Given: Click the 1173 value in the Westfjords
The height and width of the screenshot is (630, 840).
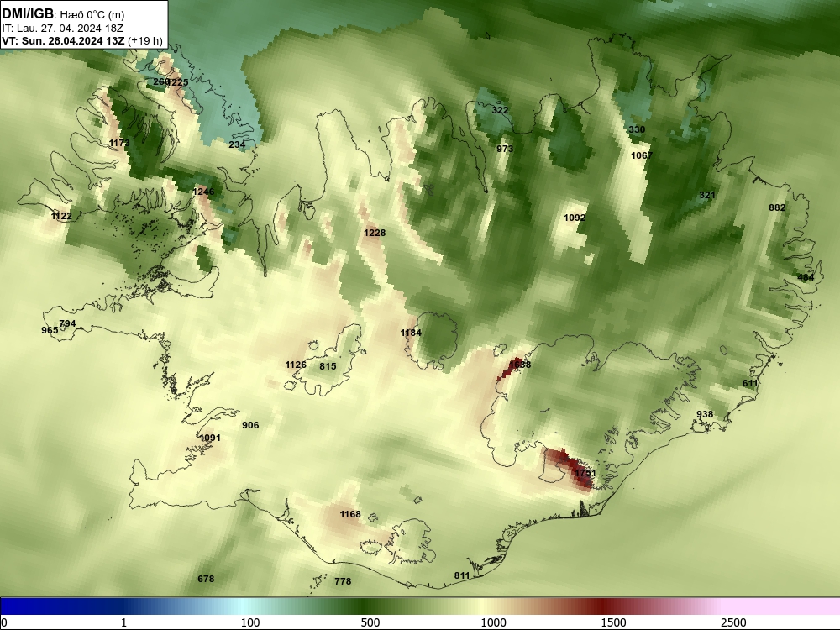Looking at the screenshot, I should pyautogui.click(x=119, y=143).
